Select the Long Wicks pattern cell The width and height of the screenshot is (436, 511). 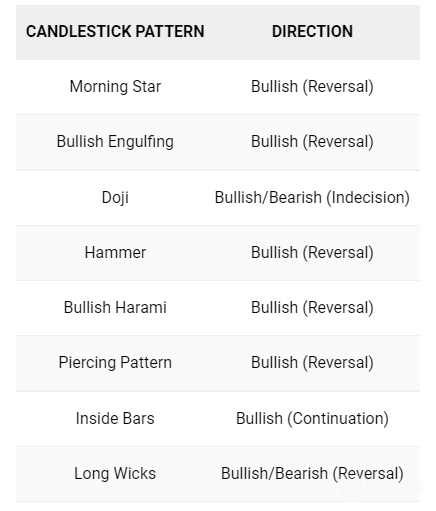[x=115, y=474]
